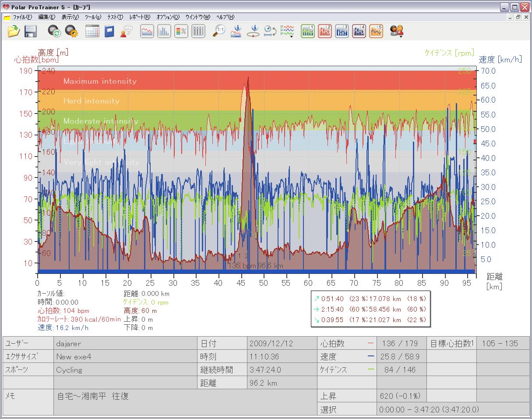Image resolution: width=532 pixels, height=419 pixels.
Task: Select the user name cell 'dajarer'
Action: click(125, 343)
